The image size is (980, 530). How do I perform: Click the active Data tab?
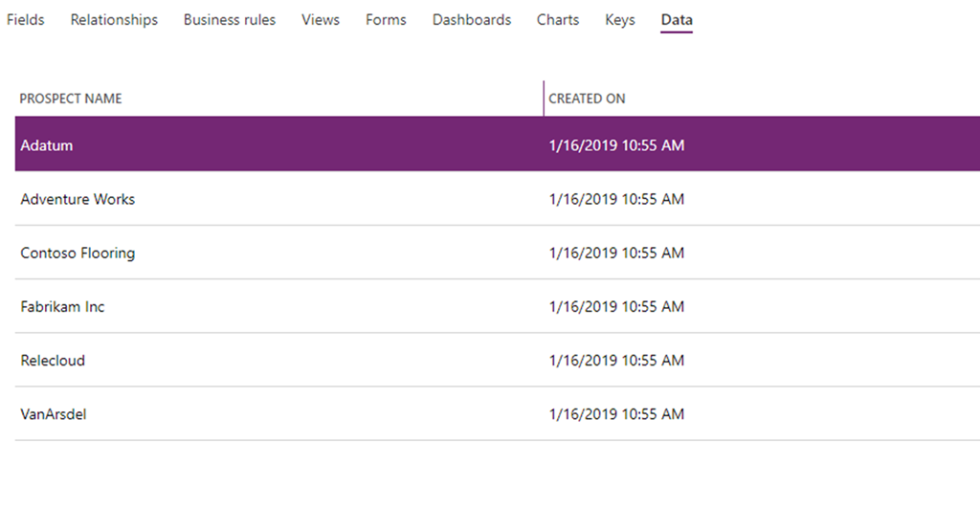click(677, 19)
